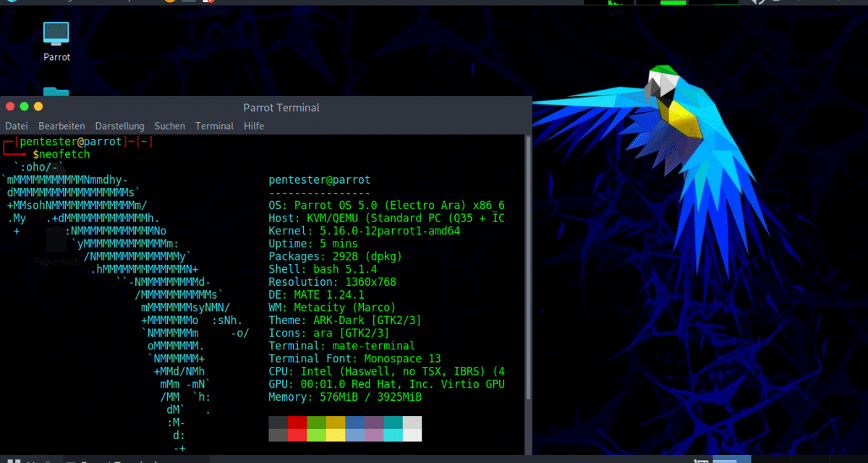
Task: Click the pentester@parrot prompt text in brackets
Action: point(71,142)
